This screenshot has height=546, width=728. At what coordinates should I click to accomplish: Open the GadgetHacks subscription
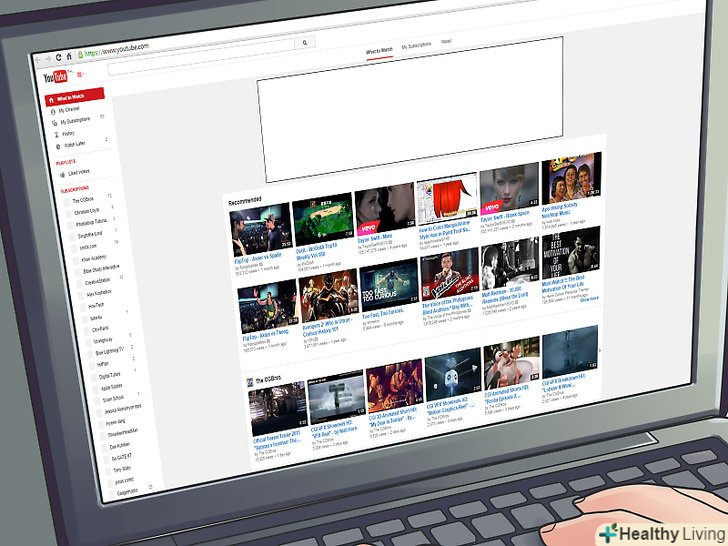[x=127, y=493]
